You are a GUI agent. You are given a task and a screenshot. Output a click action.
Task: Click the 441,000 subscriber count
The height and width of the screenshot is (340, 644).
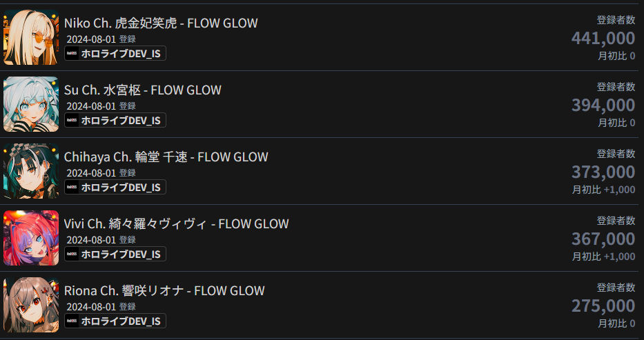tap(603, 38)
